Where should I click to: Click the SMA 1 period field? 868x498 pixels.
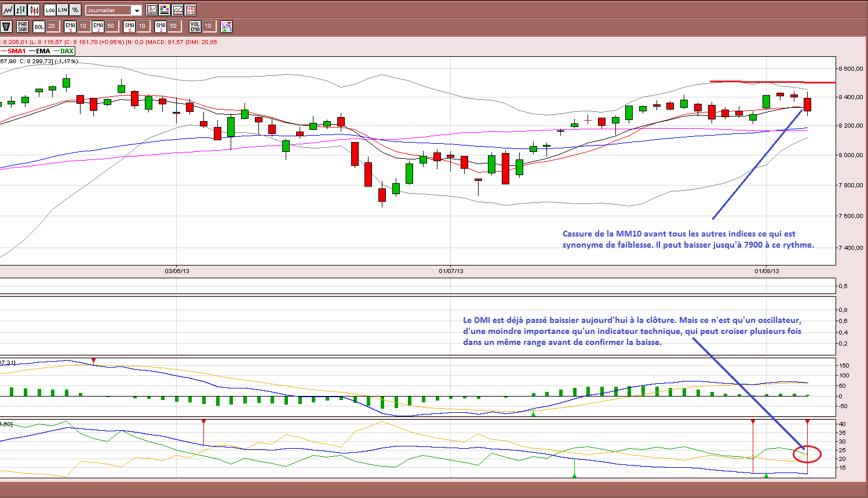pos(143,26)
